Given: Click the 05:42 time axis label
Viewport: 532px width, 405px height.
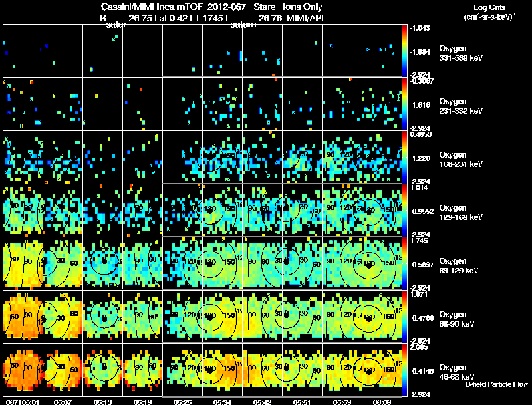Looking at the screenshot, I should (262, 402).
